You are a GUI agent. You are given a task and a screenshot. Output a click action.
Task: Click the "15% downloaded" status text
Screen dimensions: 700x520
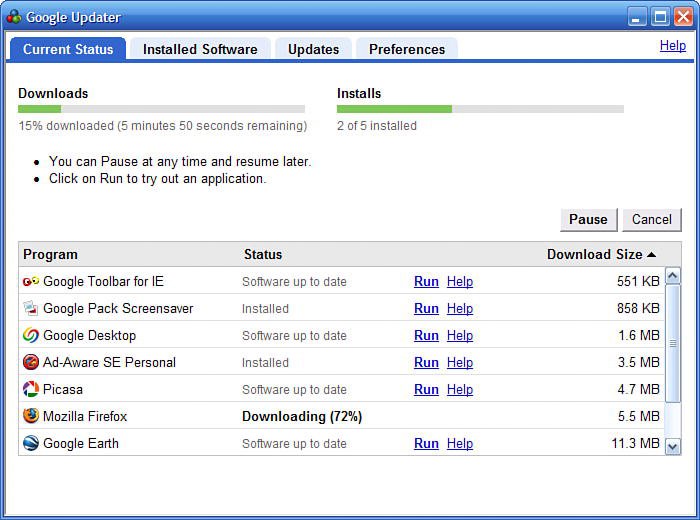pos(162,126)
